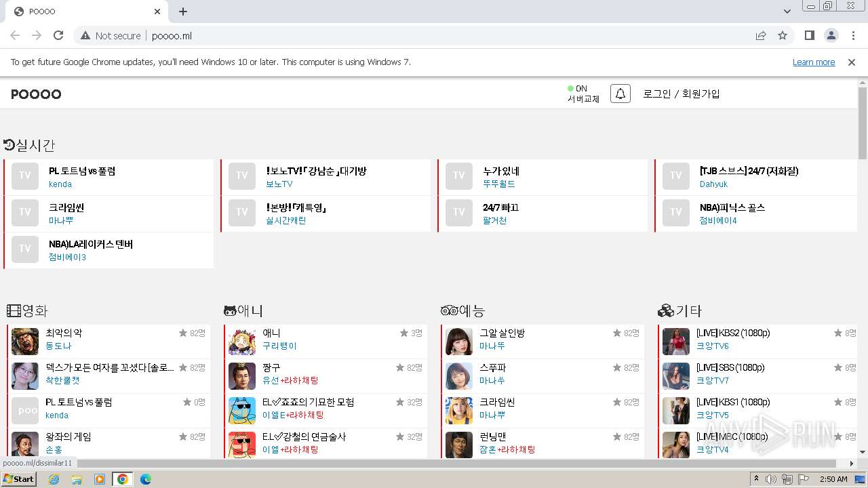Open the tab search dropdown arrow

[787, 12]
